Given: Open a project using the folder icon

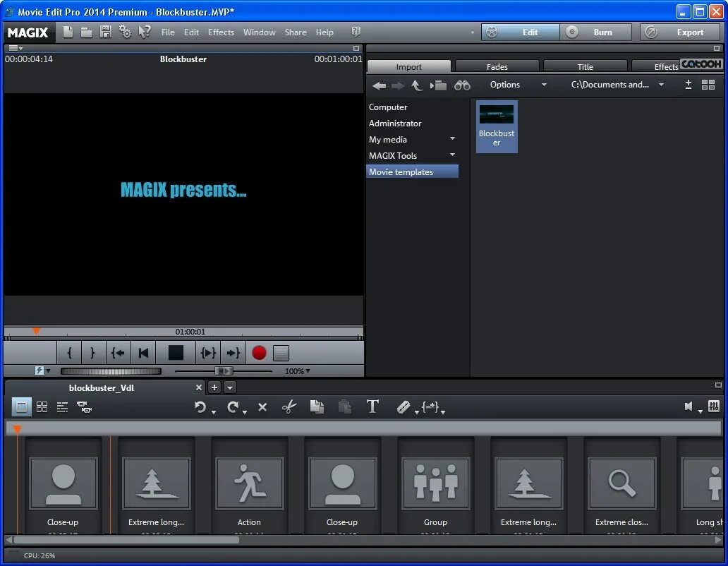Looking at the screenshot, I should pos(86,32).
